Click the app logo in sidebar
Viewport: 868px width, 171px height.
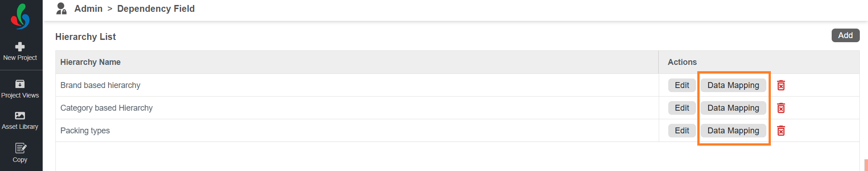click(20, 16)
